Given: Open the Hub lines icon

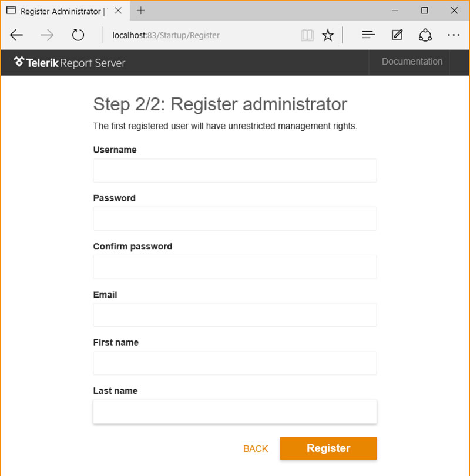Looking at the screenshot, I should coord(368,35).
